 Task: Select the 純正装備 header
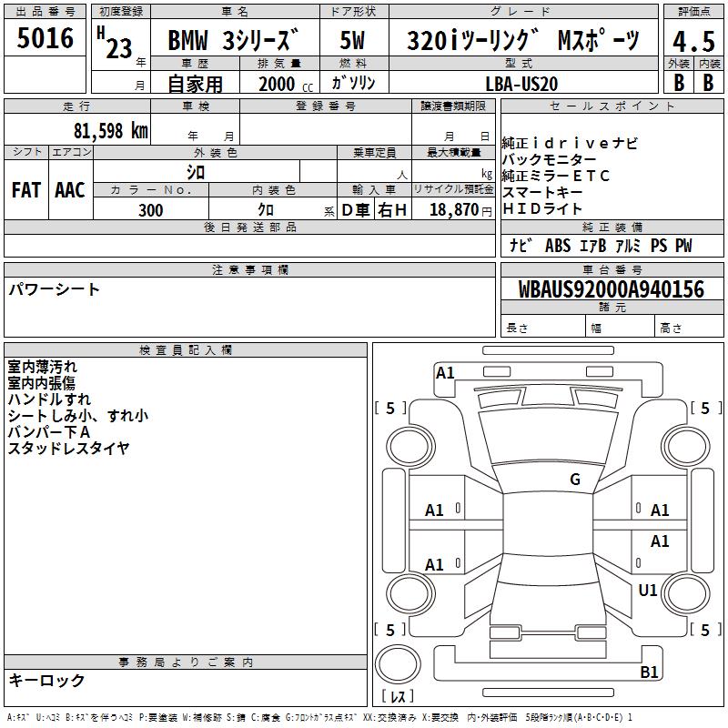pos(612,227)
